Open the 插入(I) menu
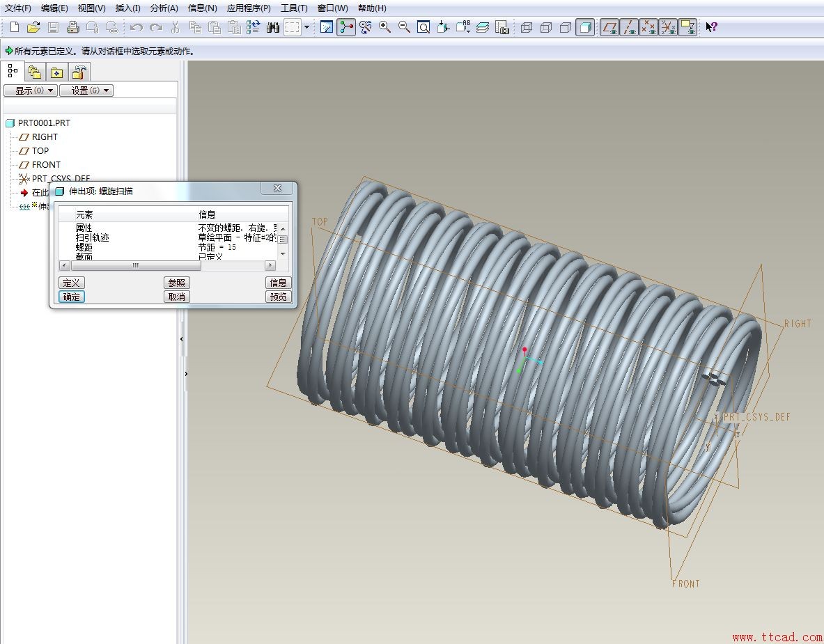Screen dimensions: 824x644 pyautogui.click(x=127, y=8)
